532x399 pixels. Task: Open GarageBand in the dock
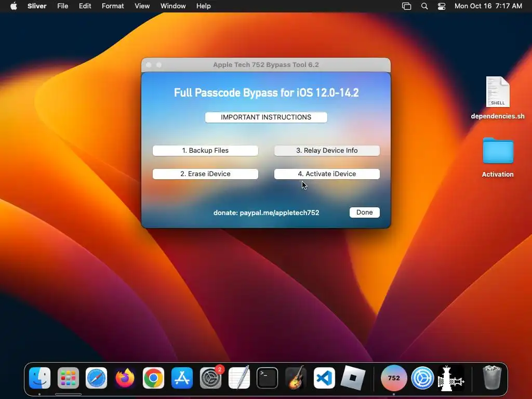pos(296,378)
